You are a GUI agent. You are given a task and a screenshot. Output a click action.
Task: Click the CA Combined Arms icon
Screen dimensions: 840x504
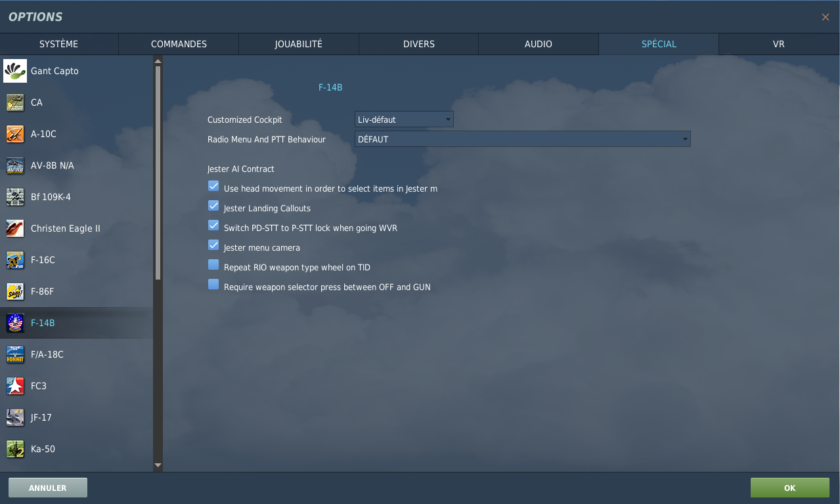15,102
